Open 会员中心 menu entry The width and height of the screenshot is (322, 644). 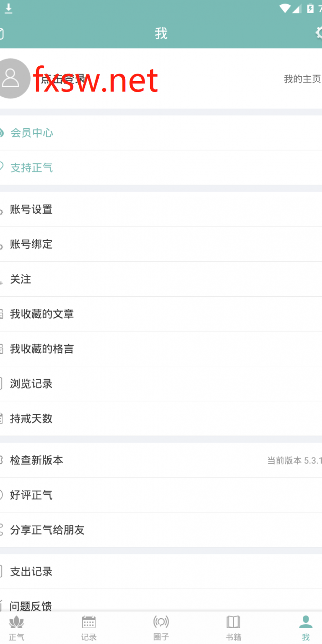161,133
